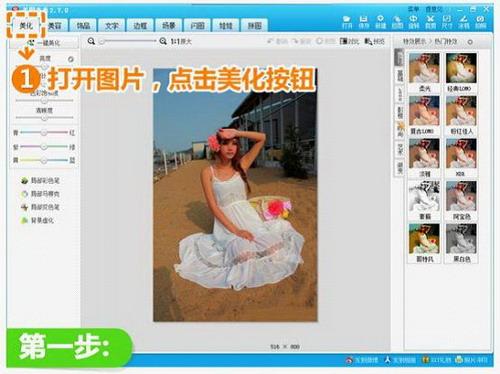The height and width of the screenshot is (374, 500).
Task: Click the 撤销 undo button
Action: click(277, 41)
